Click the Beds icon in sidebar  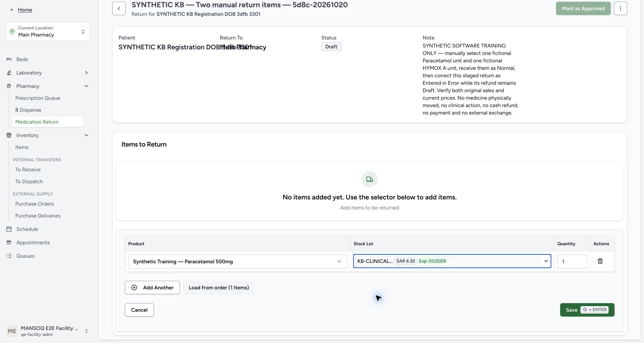[x=9, y=59]
